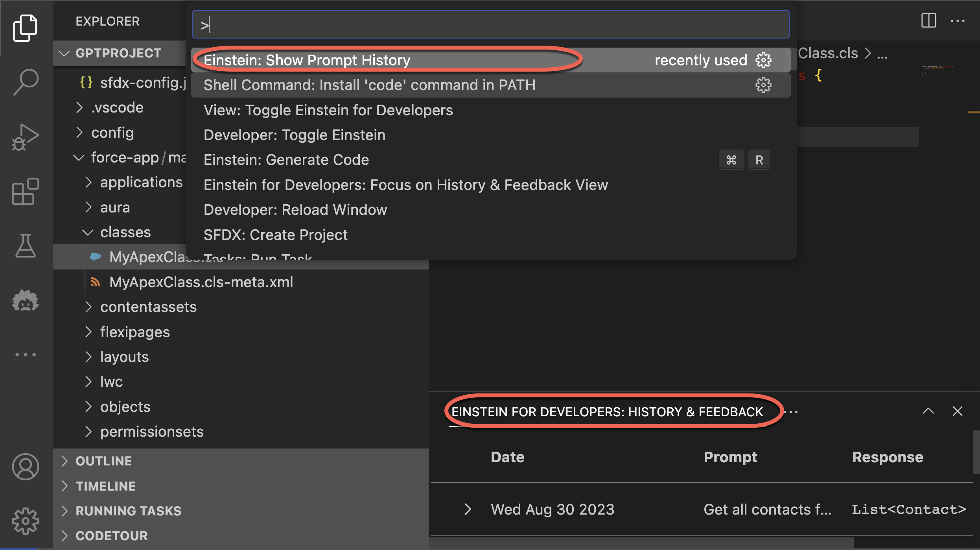Choose Developer: Reload Window command
The width and height of the screenshot is (980, 550).
click(490, 210)
